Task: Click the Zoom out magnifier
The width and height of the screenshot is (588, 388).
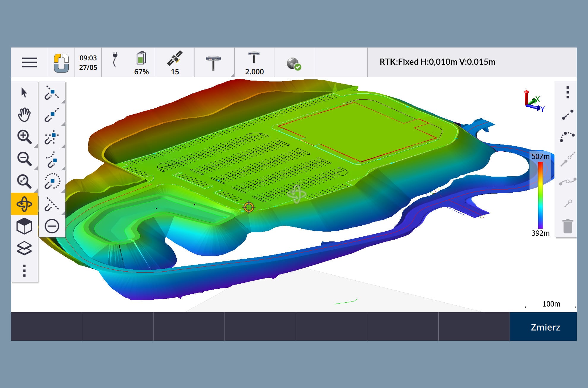Action: click(24, 159)
